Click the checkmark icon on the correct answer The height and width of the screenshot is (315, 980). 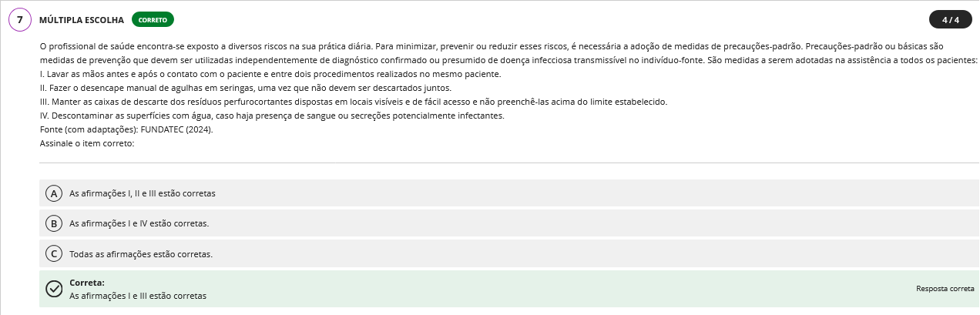tap(54, 289)
